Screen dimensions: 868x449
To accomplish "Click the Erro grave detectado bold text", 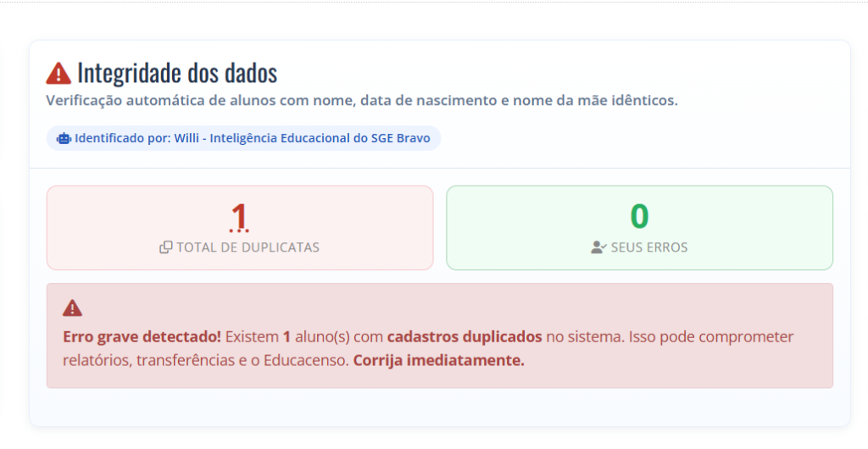I will click(x=142, y=337).
